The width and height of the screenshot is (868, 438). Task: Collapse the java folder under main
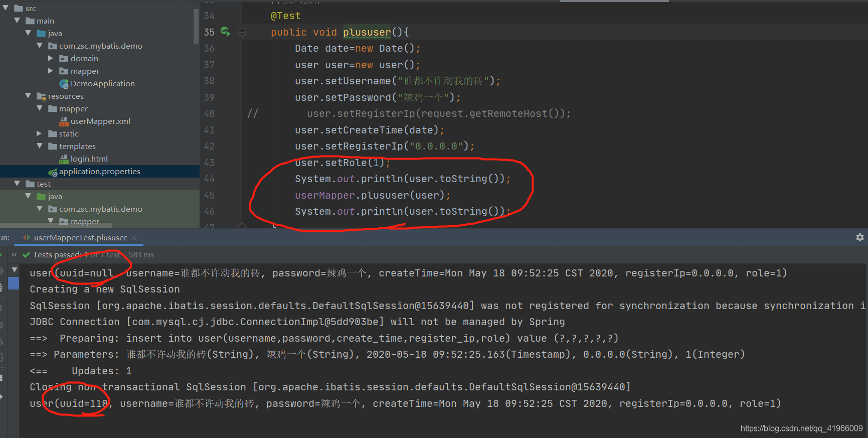tap(28, 33)
